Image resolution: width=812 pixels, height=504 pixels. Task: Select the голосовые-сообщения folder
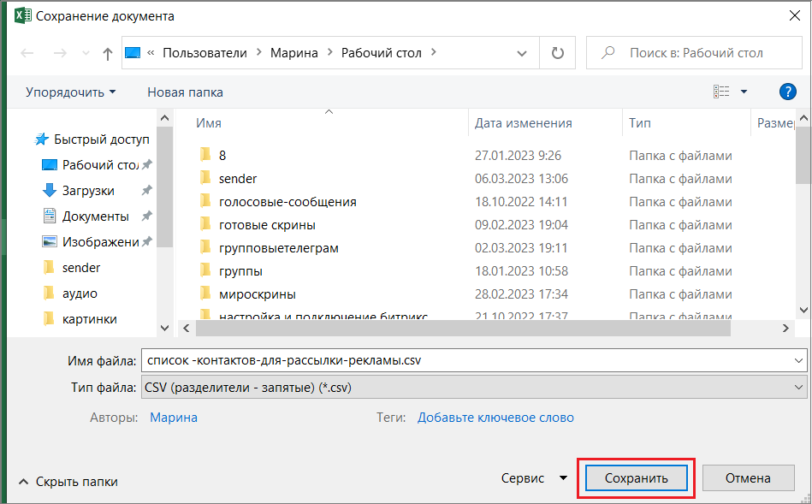(287, 201)
